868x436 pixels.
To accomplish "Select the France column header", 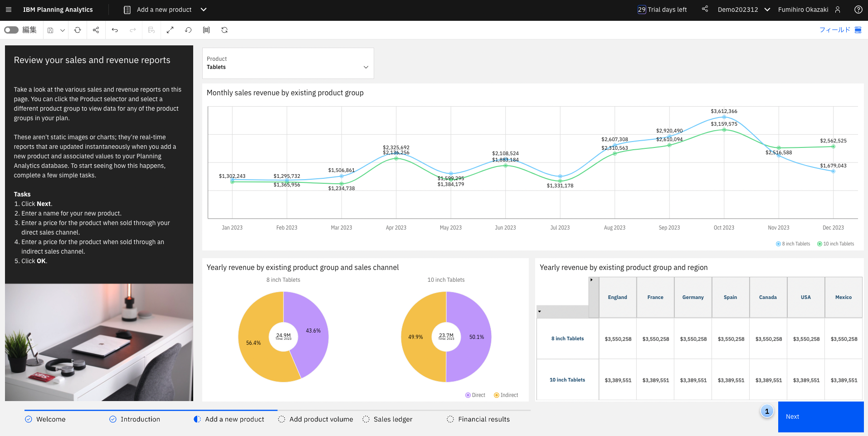I will [x=655, y=297].
